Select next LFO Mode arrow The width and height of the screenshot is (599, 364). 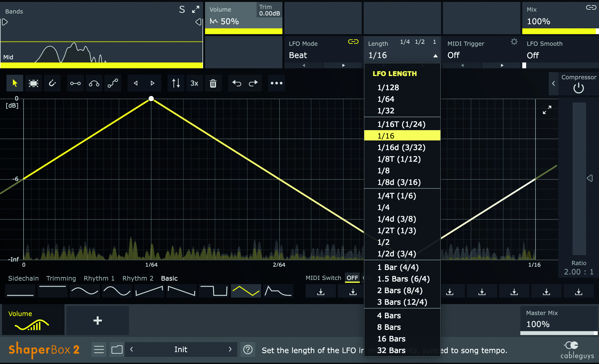[343, 65]
